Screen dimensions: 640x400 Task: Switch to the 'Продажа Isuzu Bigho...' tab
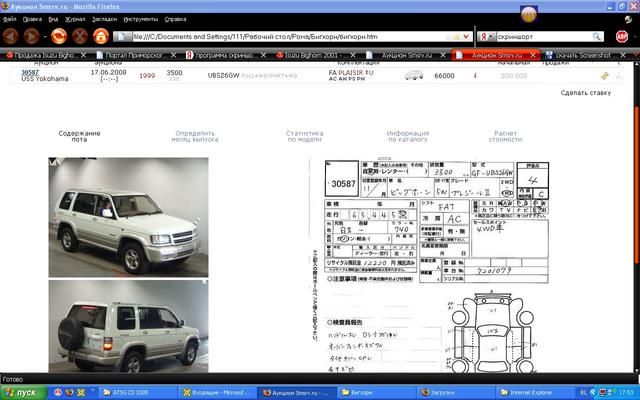(45, 55)
